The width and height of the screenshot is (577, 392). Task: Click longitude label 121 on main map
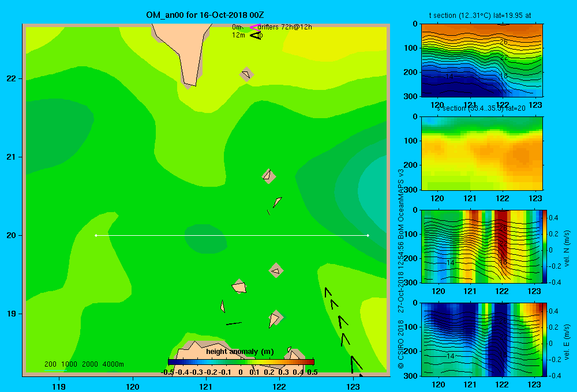tap(206, 386)
